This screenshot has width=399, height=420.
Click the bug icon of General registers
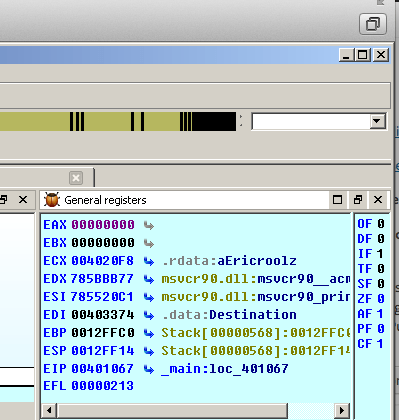[52, 200]
